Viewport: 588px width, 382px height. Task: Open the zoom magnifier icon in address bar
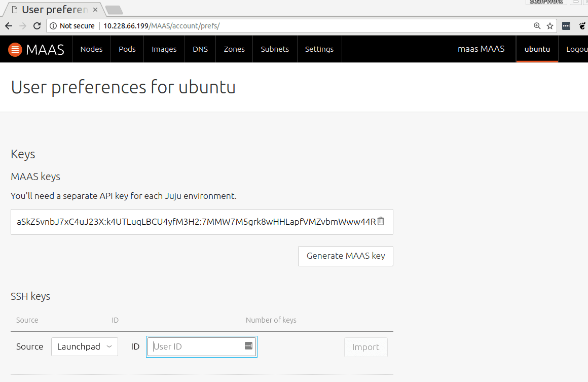point(537,25)
